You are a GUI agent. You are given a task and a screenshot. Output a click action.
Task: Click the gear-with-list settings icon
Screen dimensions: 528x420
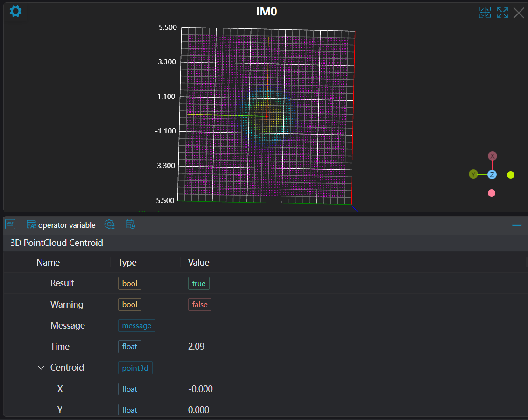[109, 224]
